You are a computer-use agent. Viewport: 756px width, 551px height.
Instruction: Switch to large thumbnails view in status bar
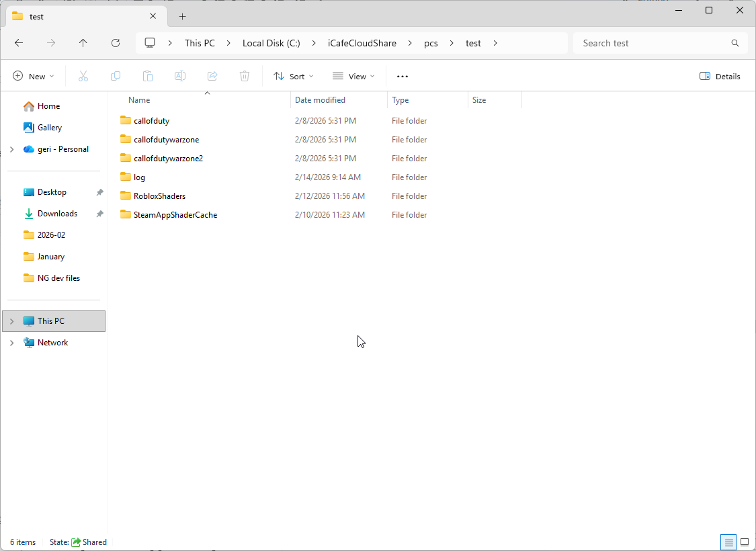click(745, 542)
